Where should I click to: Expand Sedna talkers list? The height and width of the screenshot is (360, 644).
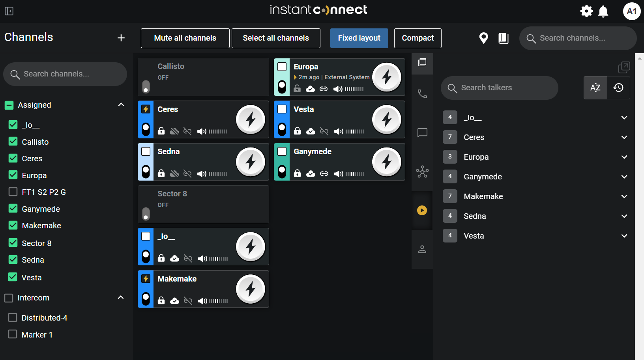(624, 216)
